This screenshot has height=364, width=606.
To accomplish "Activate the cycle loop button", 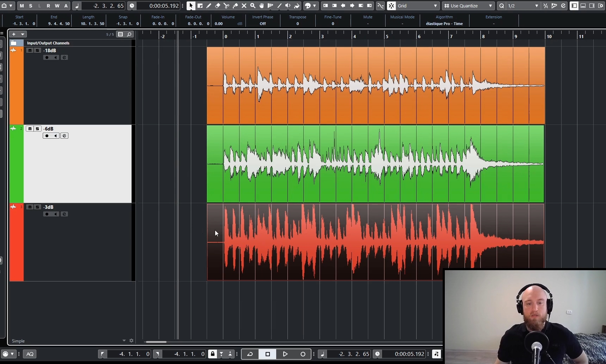I will point(250,354).
